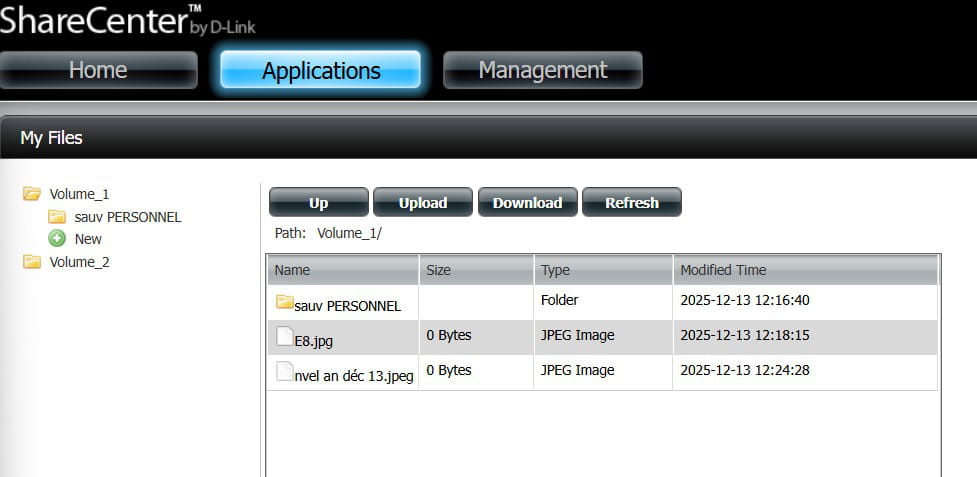Click the green plus New icon
977x477 pixels.
(57, 239)
